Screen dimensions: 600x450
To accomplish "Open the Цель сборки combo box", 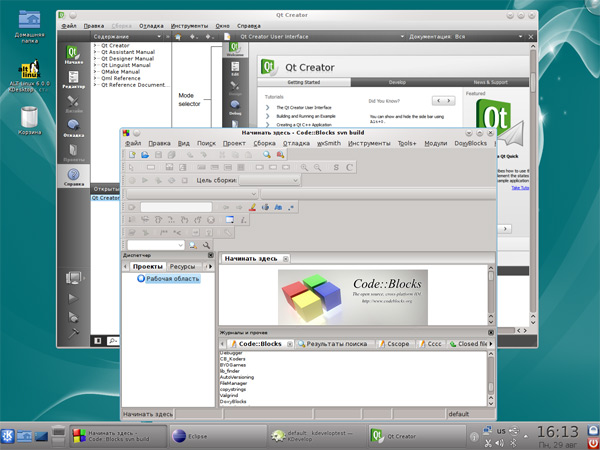I will pyautogui.click(x=270, y=180).
